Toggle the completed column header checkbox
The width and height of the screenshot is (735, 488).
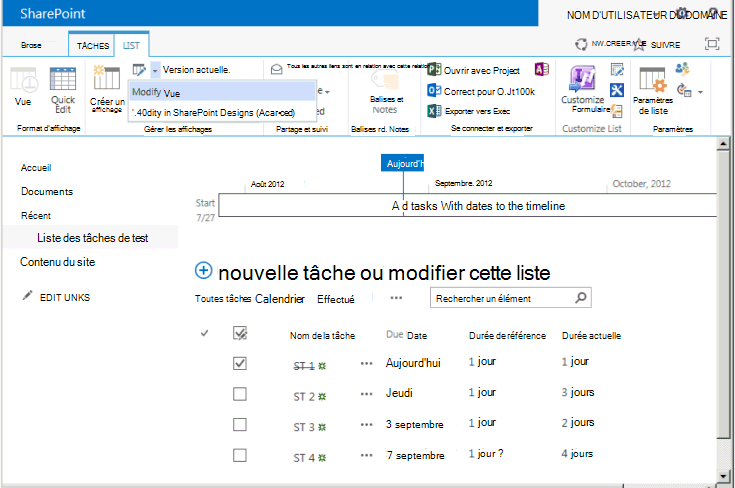[240, 333]
